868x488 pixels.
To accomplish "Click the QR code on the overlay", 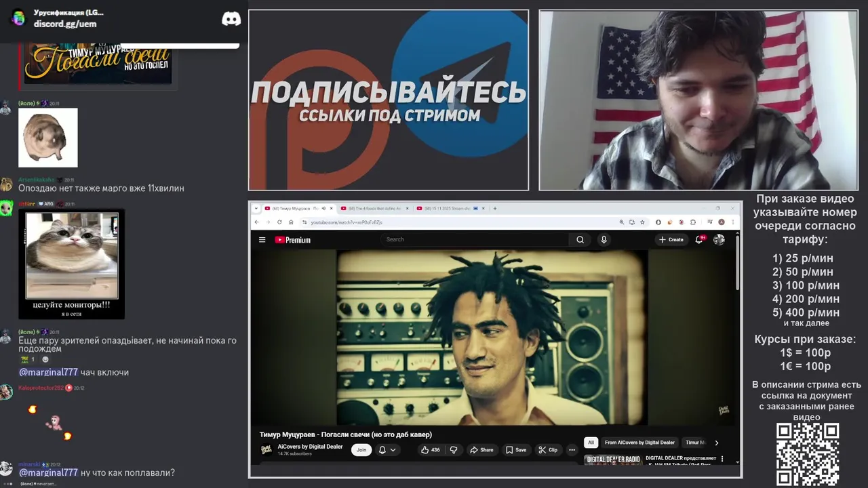I will [808, 455].
